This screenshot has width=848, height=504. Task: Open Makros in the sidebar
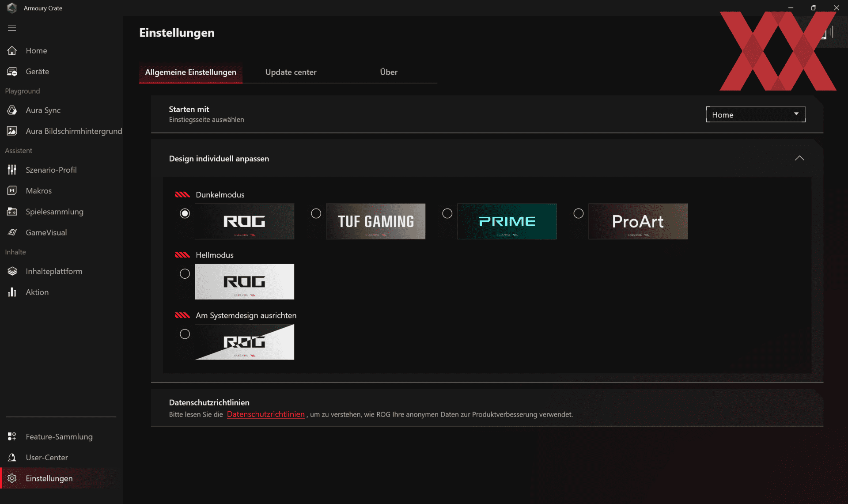point(39,191)
